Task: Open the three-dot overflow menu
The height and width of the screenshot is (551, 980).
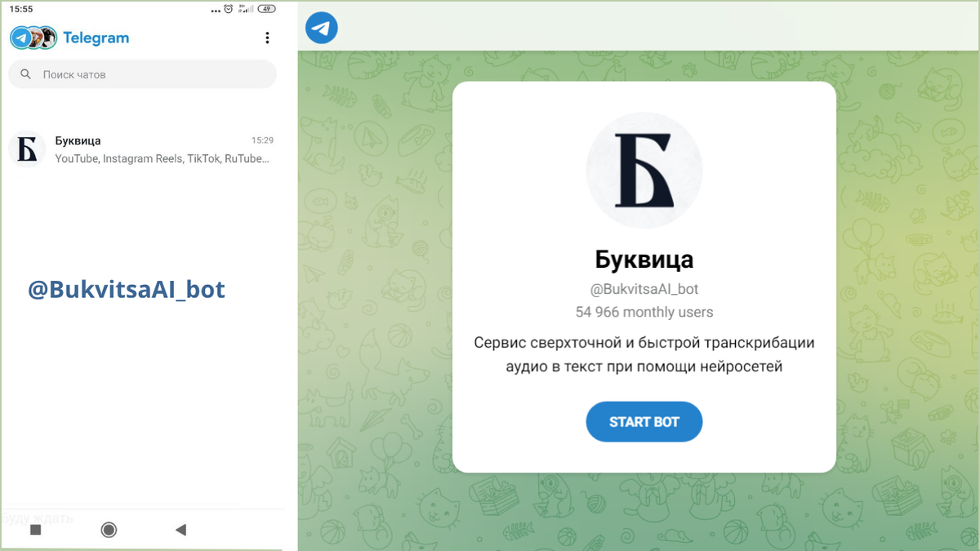Action: click(x=267, y=38)
